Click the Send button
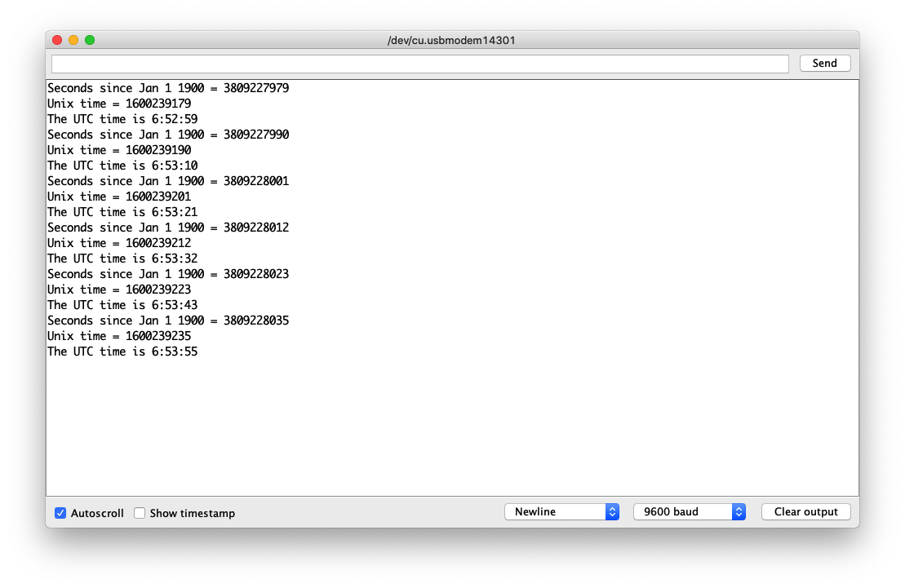The image size is (905, 588). coord(825,64)
